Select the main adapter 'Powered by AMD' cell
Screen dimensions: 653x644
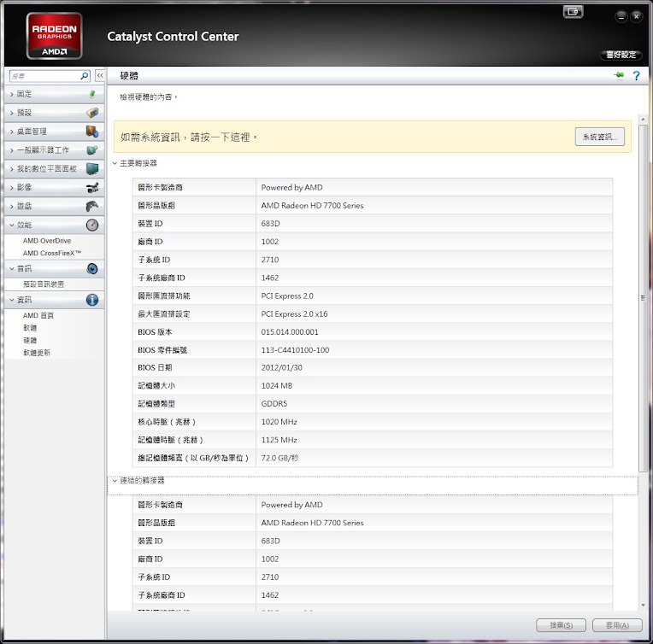434,187
